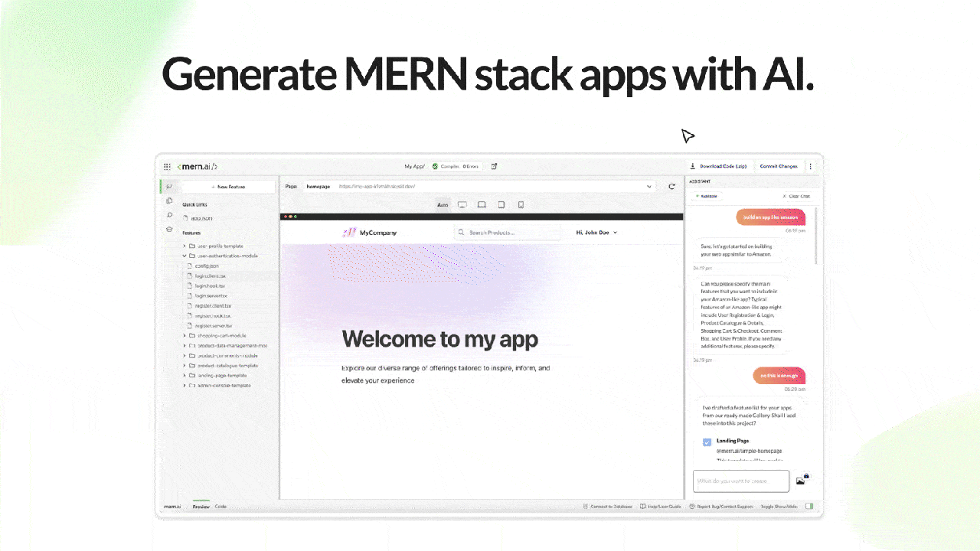Expand the product-comments-module folder

click(184, 355)
